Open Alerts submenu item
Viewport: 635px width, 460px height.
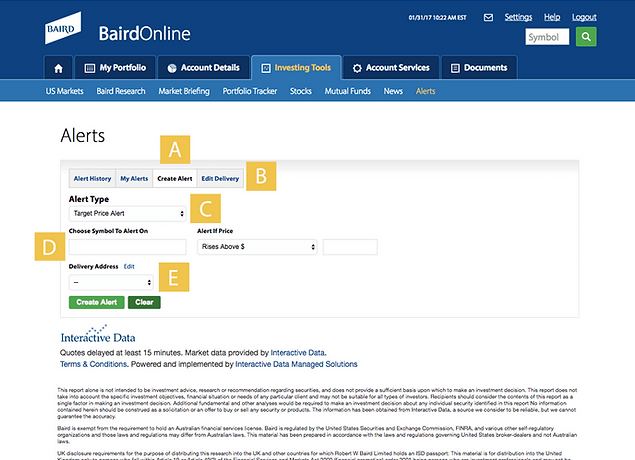coord(425,91)
